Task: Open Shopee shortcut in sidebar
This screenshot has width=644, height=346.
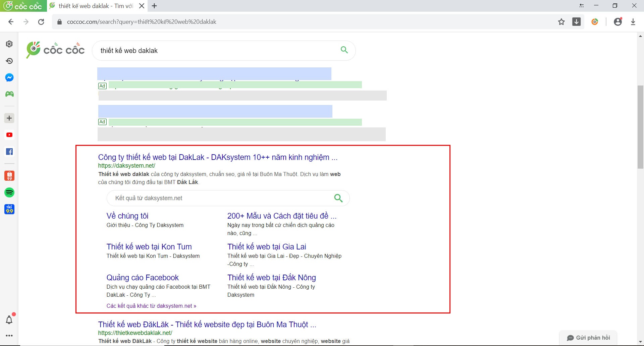Action: click(9, 176)
